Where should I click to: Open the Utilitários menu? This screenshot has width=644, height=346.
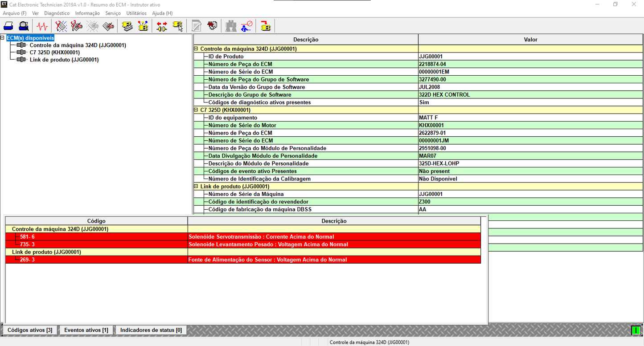(136, 13)
